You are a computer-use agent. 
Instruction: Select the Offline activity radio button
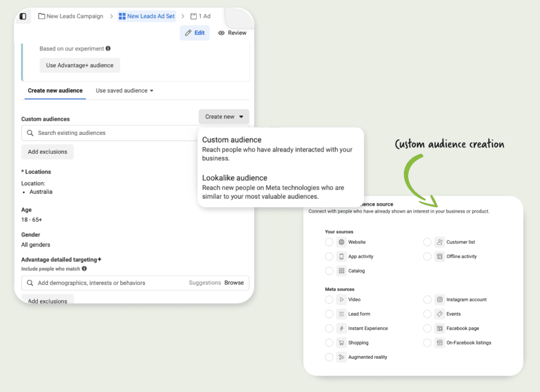427,257
